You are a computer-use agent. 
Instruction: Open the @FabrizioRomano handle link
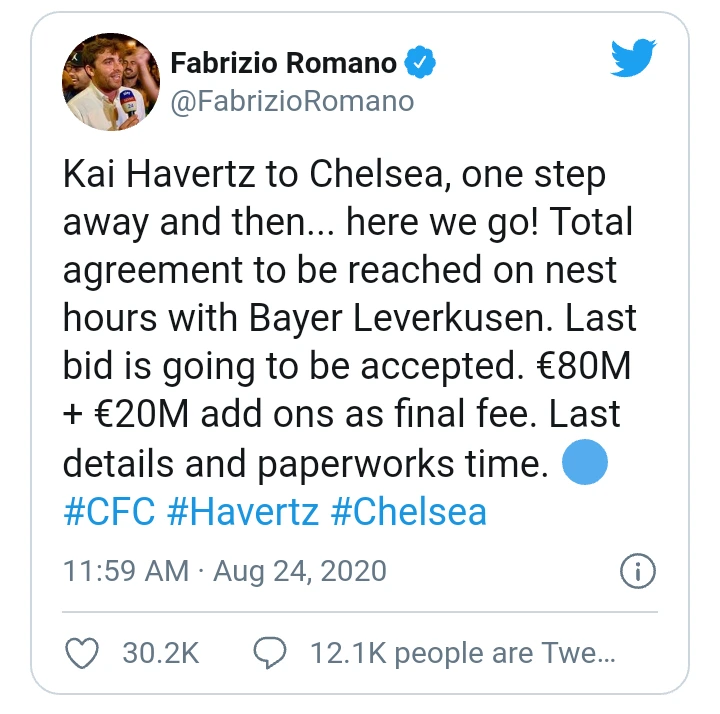pos(291,102)
